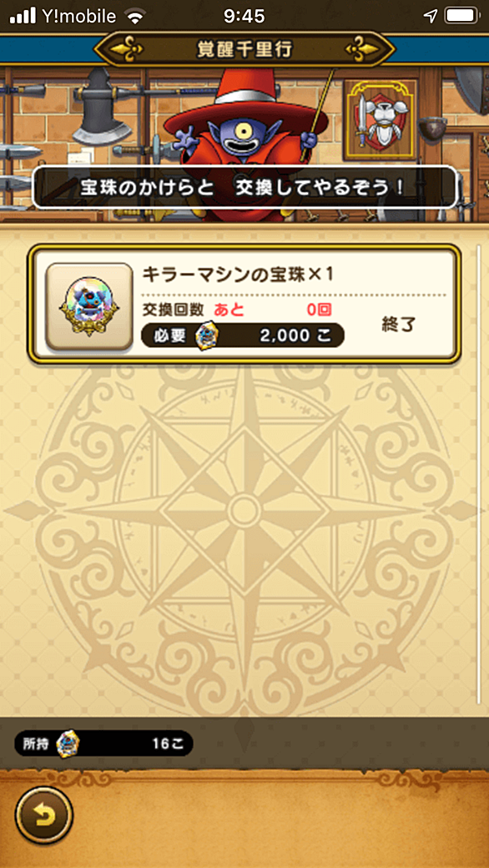Tap the 終了 label on the exchange item

(399, 325)
